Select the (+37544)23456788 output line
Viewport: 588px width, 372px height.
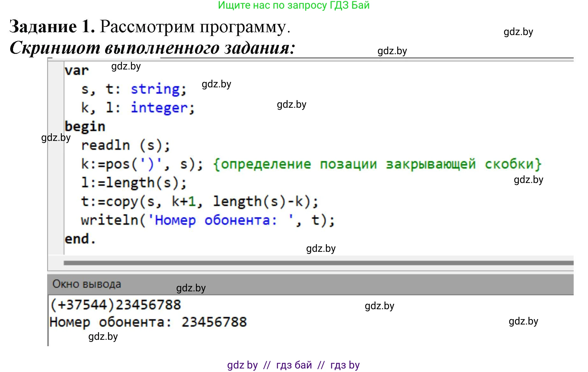[115, 305]
